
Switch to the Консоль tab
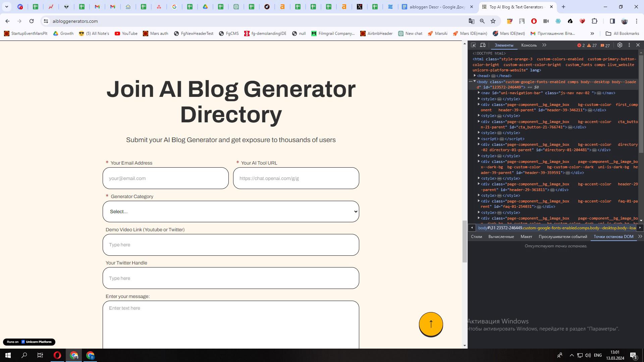pos(529,45)
